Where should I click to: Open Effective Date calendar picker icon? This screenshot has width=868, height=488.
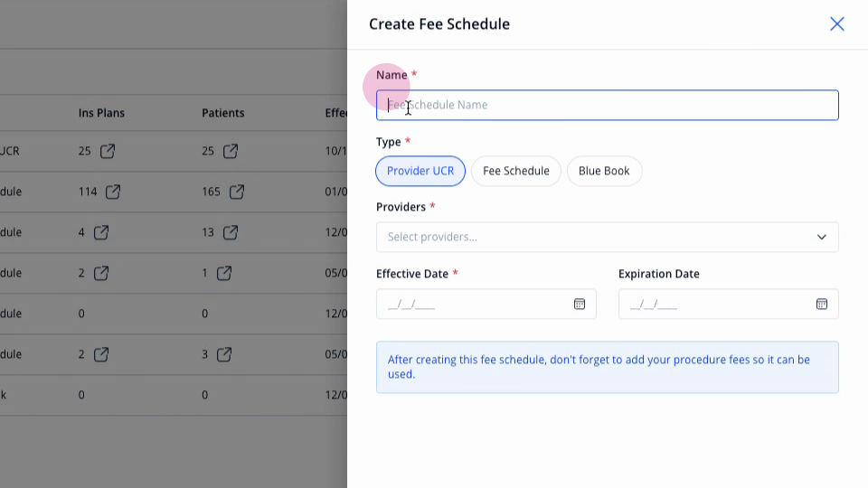[x=579, y=304]
